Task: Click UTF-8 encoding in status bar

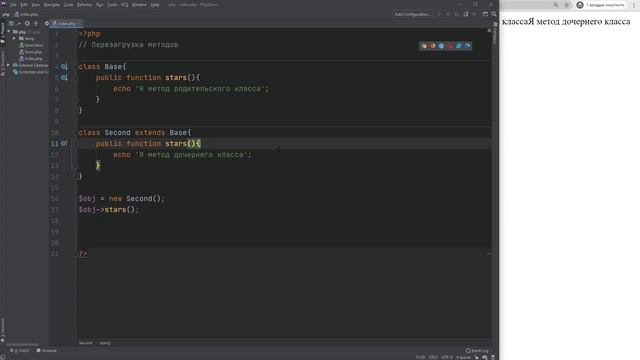Action: tap(447, 358)
